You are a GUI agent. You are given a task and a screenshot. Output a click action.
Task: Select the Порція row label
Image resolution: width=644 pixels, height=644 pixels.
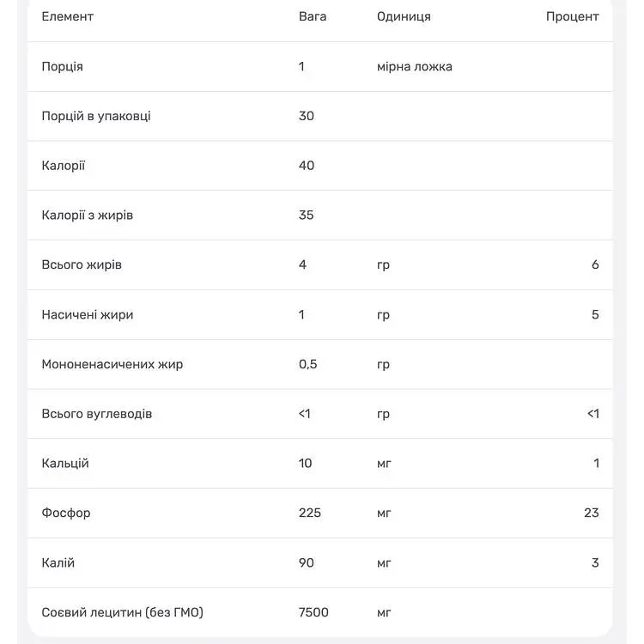[62, 66]
